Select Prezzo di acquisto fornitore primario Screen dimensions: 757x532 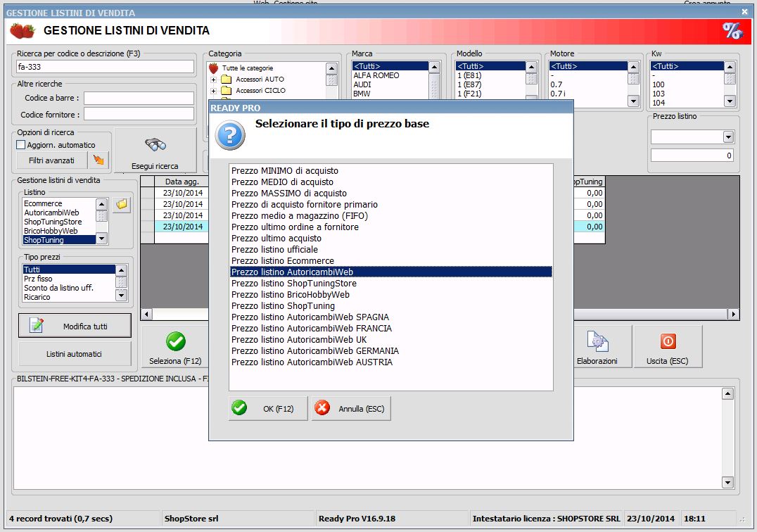coord(390,205)
